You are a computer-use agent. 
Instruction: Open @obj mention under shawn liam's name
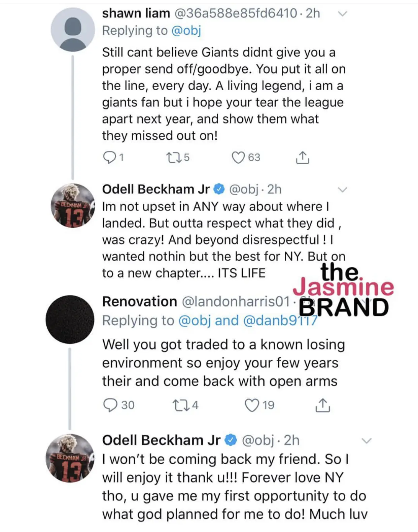click(186, 31)
